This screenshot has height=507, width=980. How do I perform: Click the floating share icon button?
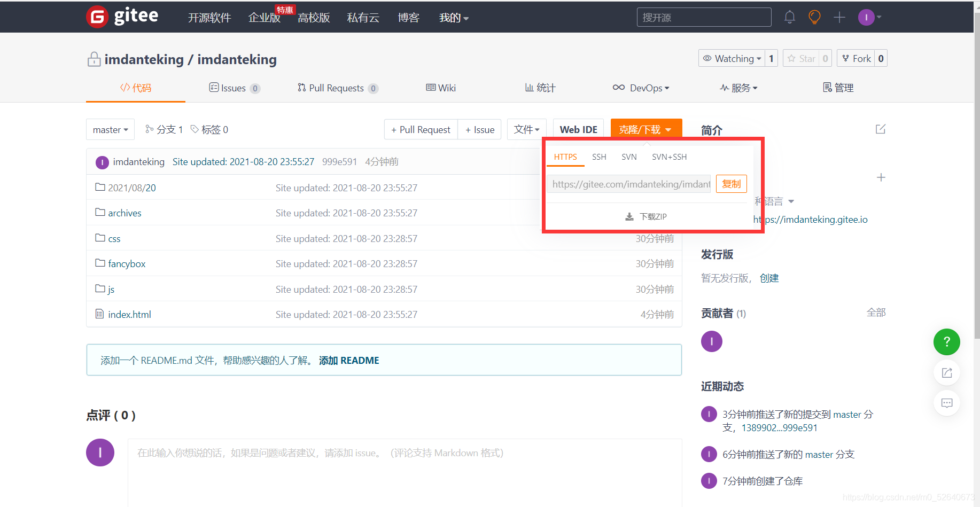[x=947, y=373]
